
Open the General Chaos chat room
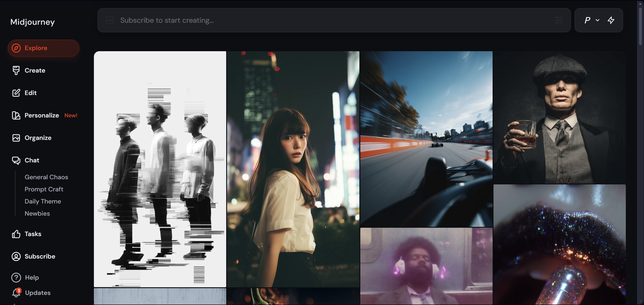[46, 177]
